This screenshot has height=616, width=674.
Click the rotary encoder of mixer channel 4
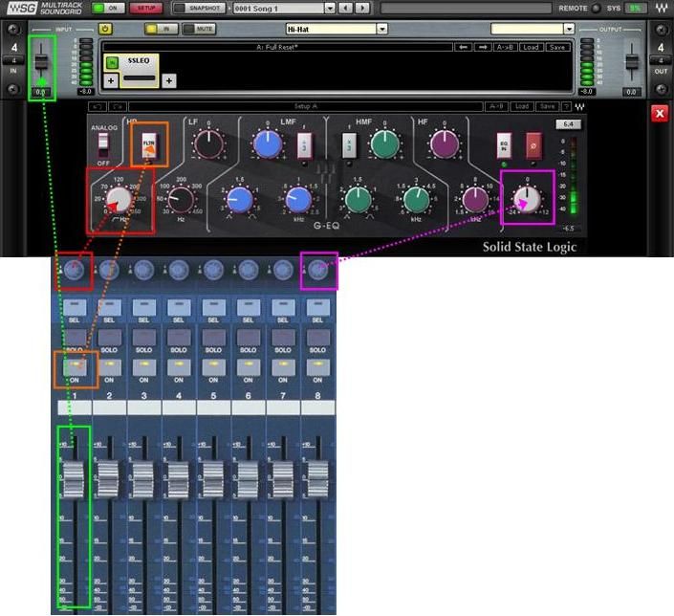(x=179, y=270)
